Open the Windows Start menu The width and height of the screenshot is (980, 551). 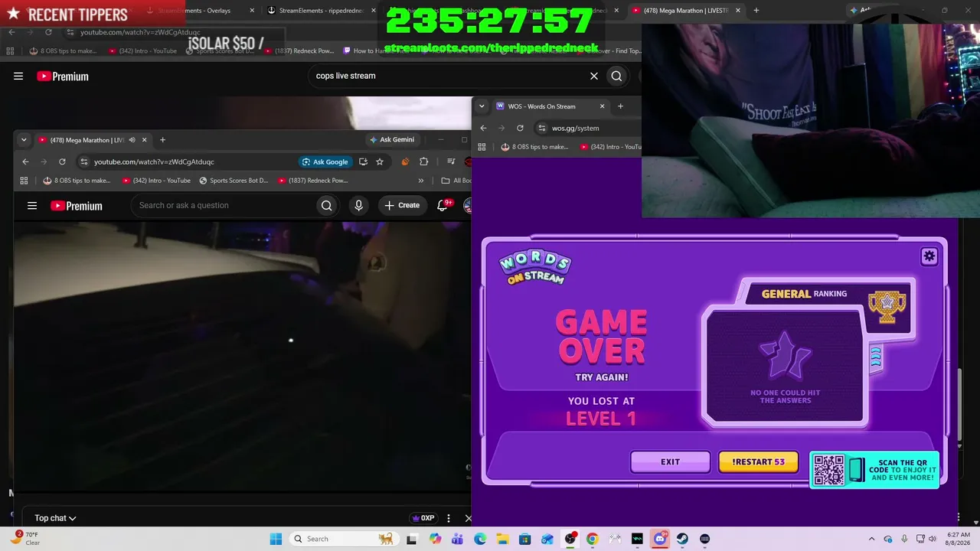pos(276,539)
